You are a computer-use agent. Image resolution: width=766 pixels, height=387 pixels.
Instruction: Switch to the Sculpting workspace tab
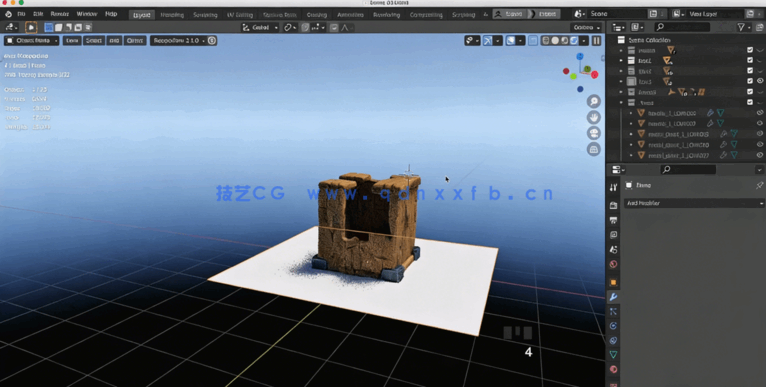tap(205, 15)
